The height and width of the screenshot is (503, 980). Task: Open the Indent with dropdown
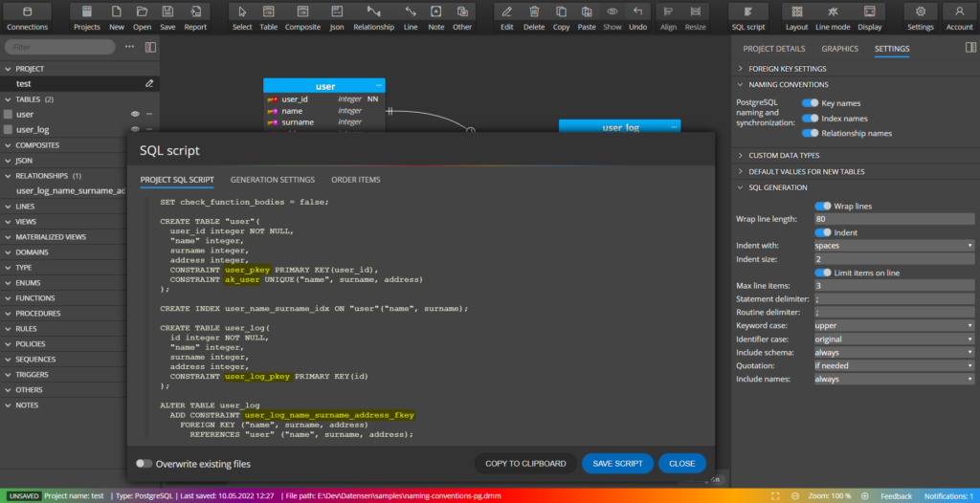click(x=895, y=246)
